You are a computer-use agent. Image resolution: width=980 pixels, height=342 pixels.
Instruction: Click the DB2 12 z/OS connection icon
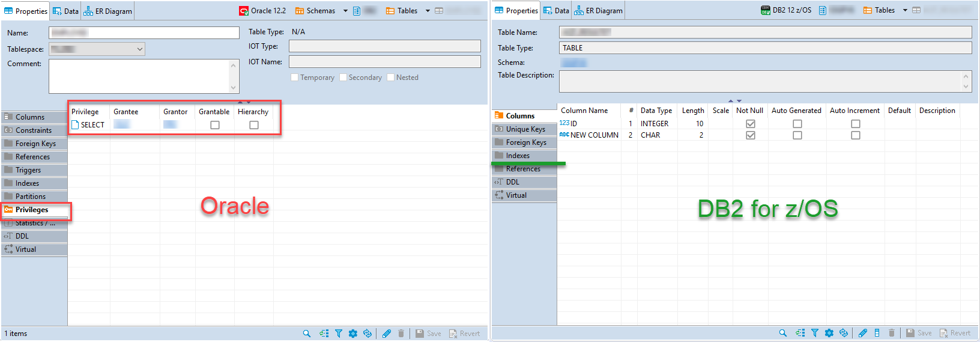(x=766, y=10)
